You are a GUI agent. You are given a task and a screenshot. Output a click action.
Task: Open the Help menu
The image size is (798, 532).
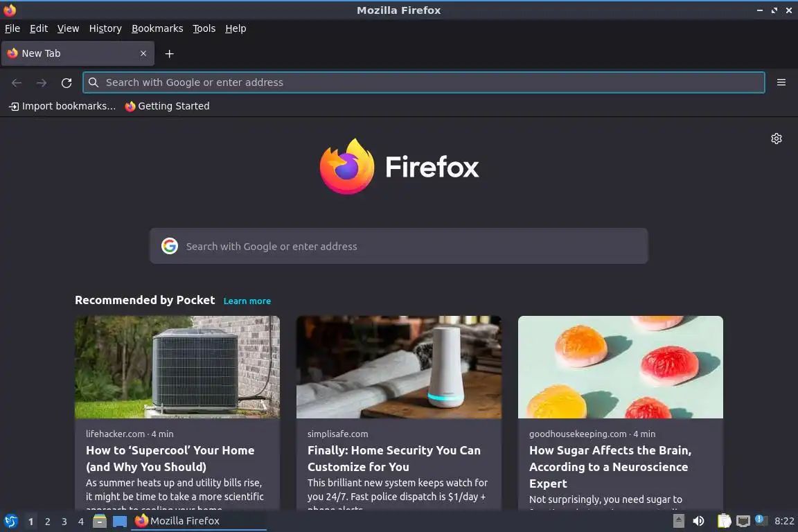[x=236, y=28]
